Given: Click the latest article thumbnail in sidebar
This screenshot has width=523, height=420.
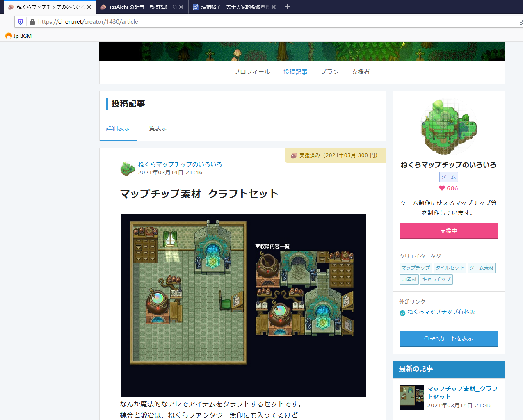Looking at the screenshot, I should pos(412,397).
